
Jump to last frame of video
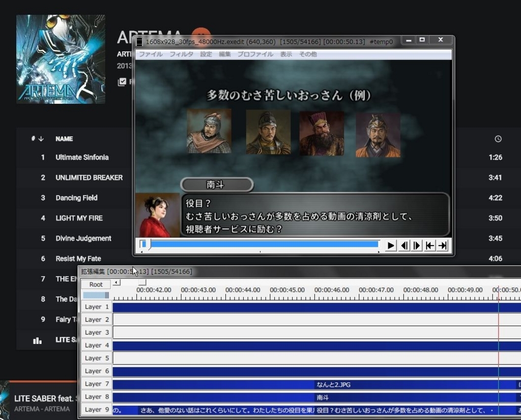tap(442, 246)
